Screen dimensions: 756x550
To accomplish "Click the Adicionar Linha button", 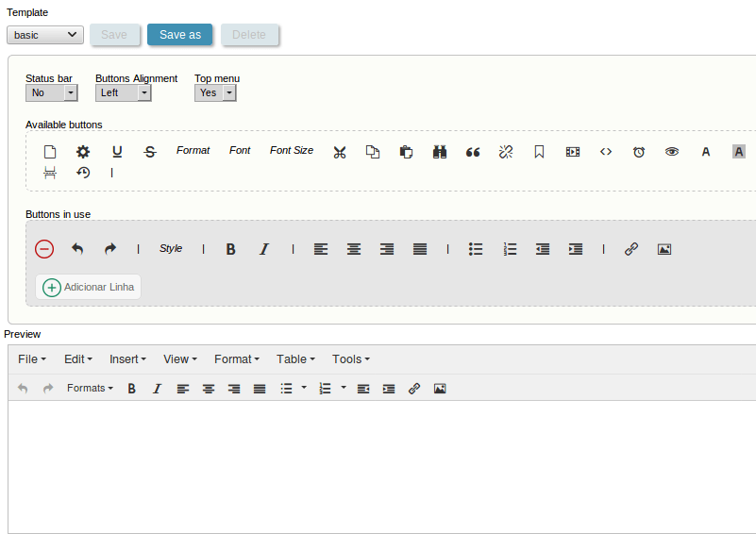I will pos(88,286).
